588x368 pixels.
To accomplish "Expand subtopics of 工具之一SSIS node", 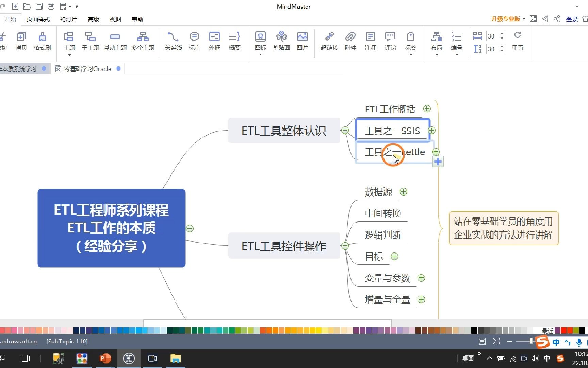I will point(432,130).
